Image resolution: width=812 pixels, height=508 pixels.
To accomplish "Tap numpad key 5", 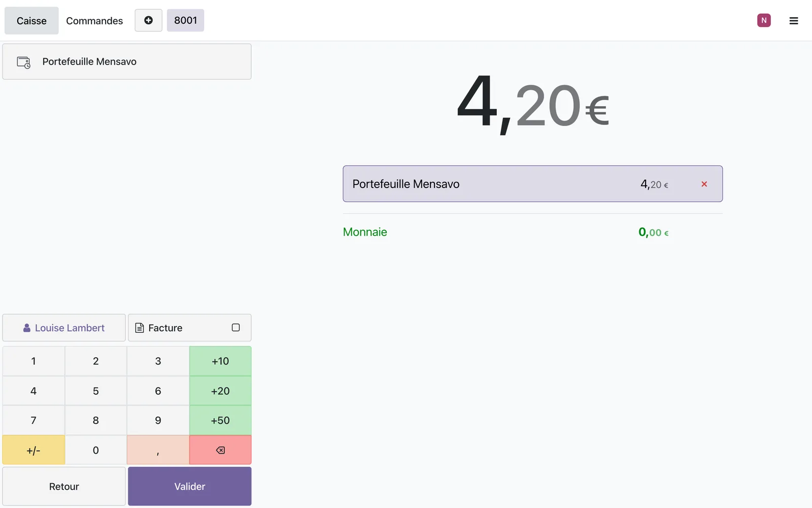I will [x=96, y=391].
